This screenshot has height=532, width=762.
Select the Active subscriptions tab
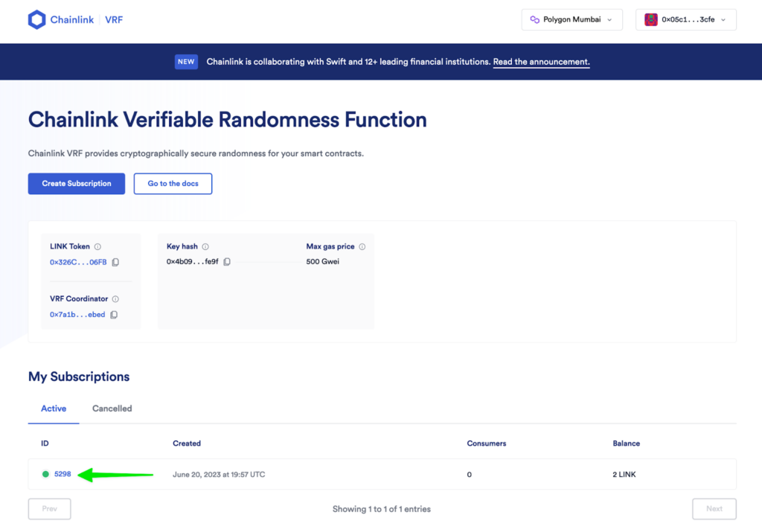pyautogui.click(x=53, y=408)
